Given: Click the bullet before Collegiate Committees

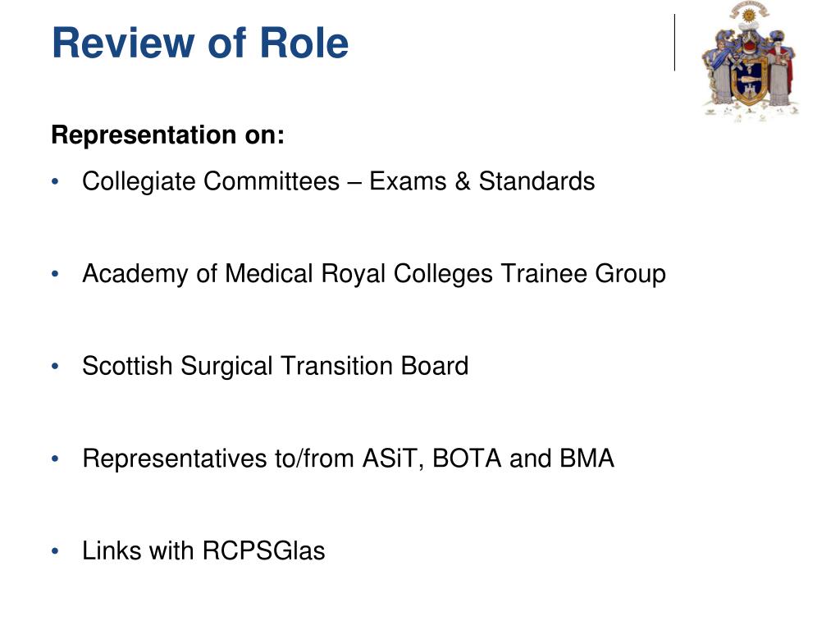Looking at the screenshot, I should (55, 181).
